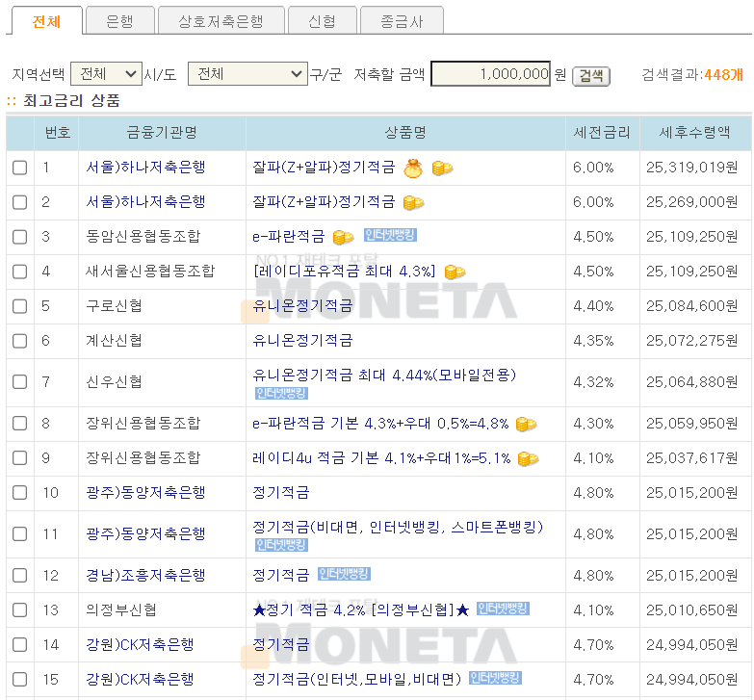Screen dimensions: 754x700
Task: Toggle checkbox for row 10 동양저축은행
Action: point(19,493)
